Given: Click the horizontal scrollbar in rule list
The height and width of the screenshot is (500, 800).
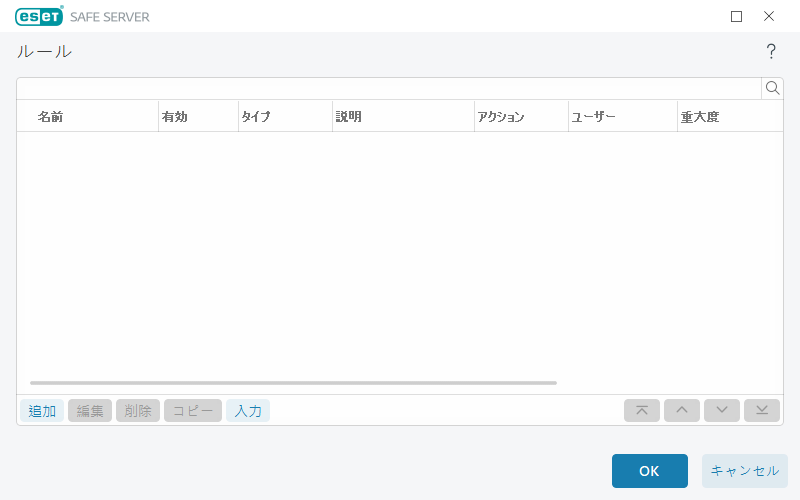Looking at the screenshot, I should (293, 382).
